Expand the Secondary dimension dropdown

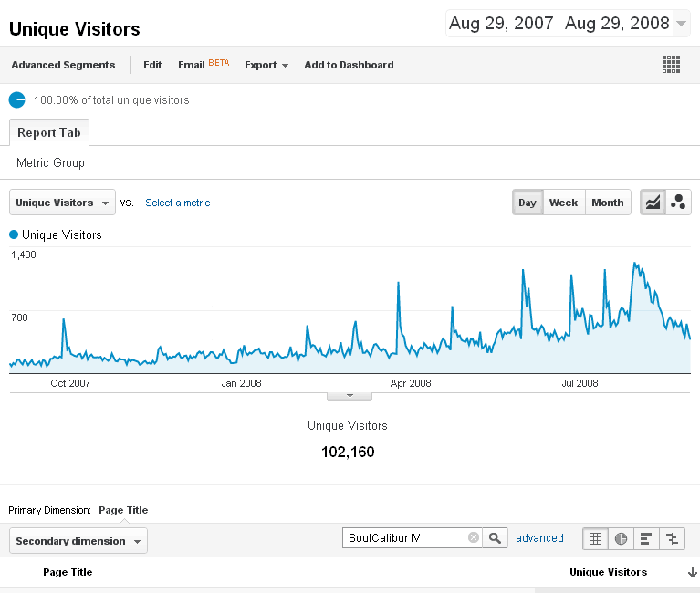(x=78, y=541)
